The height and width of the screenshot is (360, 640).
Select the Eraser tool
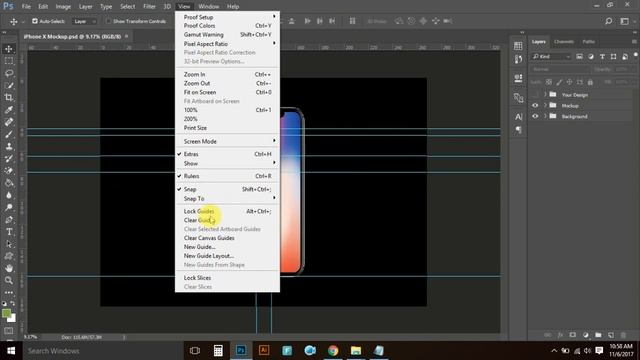pos(9,171)
